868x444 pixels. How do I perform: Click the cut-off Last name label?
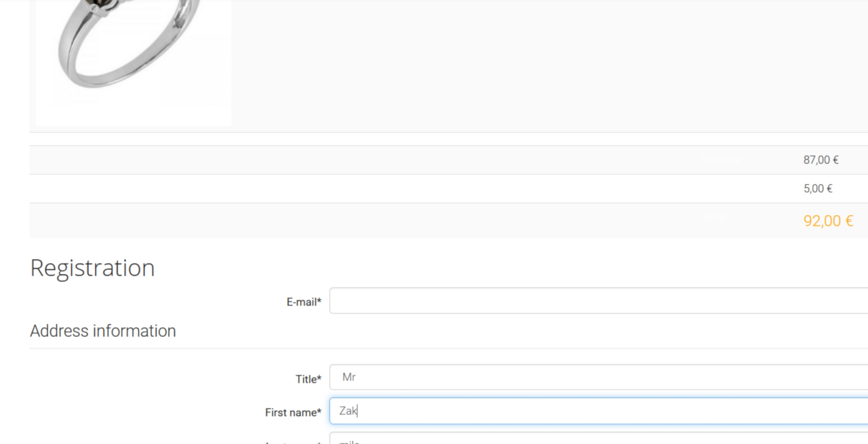pyautogui.click(x=292, y=442)
